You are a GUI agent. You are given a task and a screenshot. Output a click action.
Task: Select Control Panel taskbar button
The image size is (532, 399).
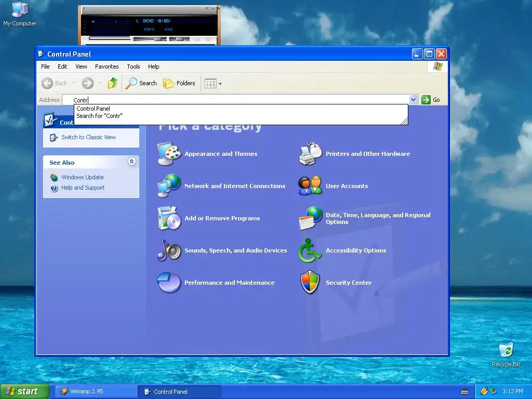click(180, 391)
